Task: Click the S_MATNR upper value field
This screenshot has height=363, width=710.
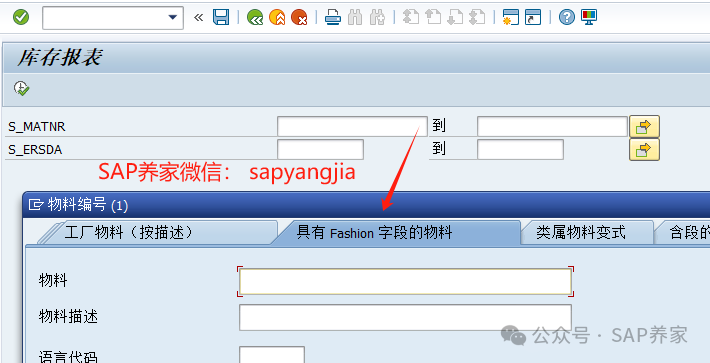Action: click(552, 126)
